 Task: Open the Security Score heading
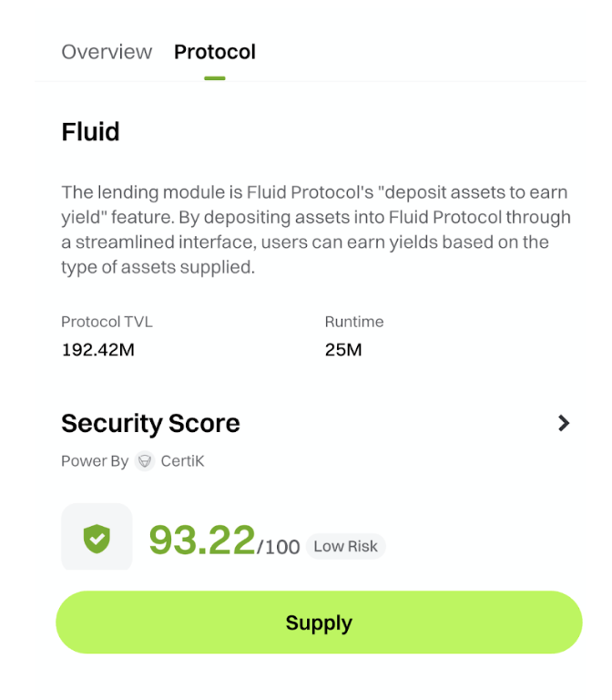point(150,423)
